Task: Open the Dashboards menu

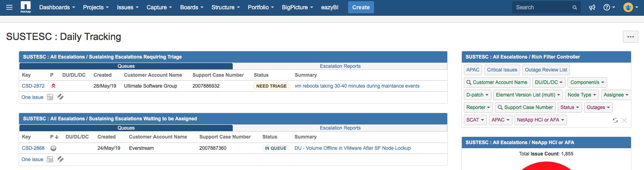Action: pos(57,7)
